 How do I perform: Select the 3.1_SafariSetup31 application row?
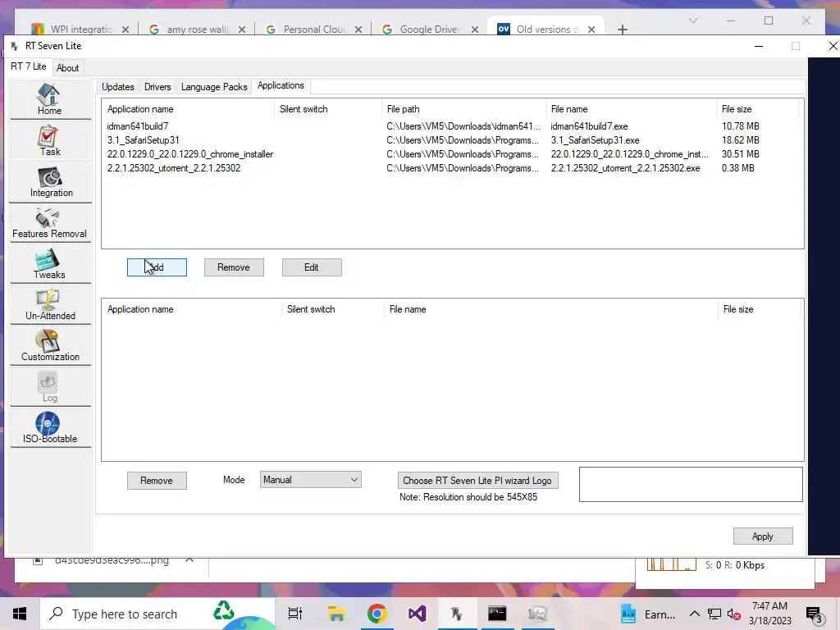(x=452, y=139)
